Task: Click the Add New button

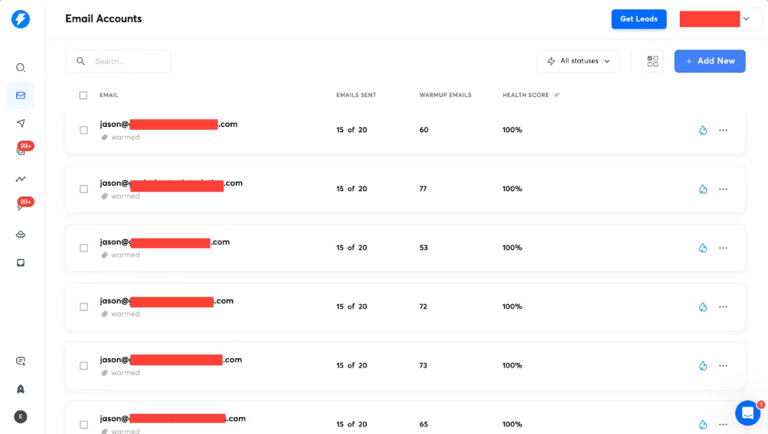Action: point(710,61)
